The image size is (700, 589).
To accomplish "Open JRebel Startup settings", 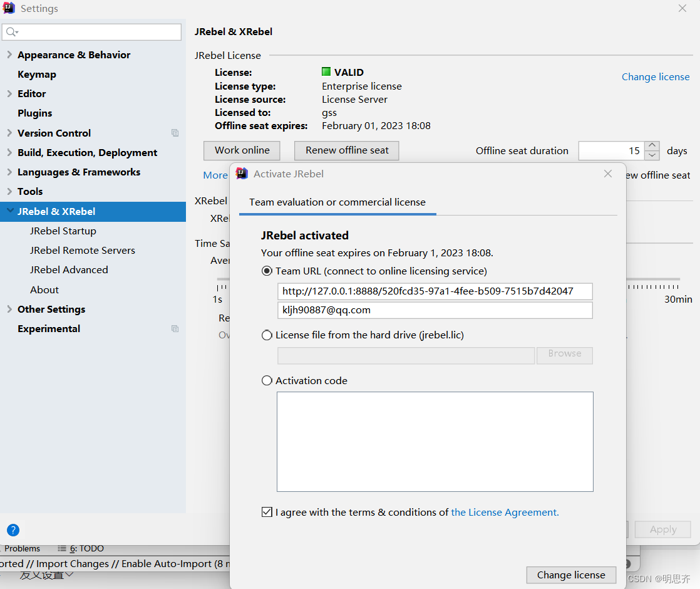I will [63, 231].
